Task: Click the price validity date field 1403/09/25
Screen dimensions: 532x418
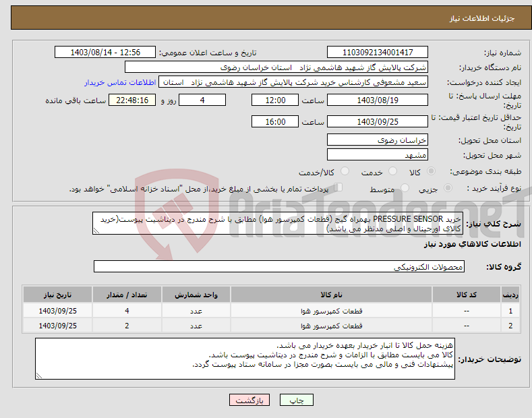Action: [x=378, y=121]
